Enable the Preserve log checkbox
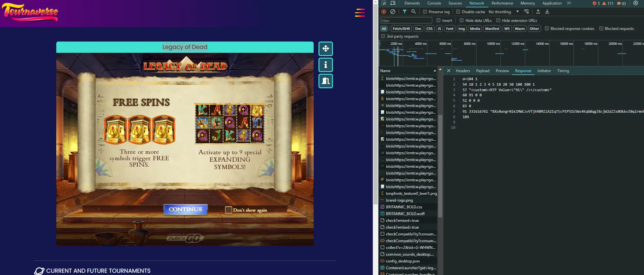This screenshot has height=275, width=644. click(425, 12)
